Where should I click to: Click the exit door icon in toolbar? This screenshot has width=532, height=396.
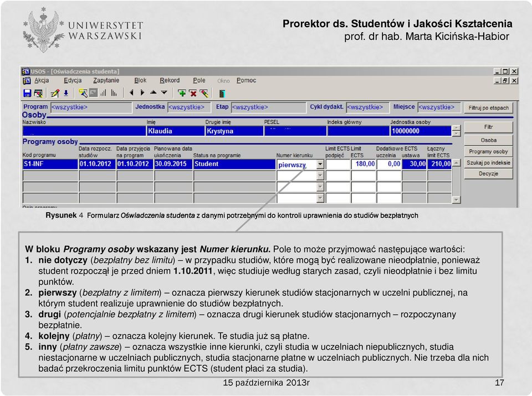[x=222, y=94]
